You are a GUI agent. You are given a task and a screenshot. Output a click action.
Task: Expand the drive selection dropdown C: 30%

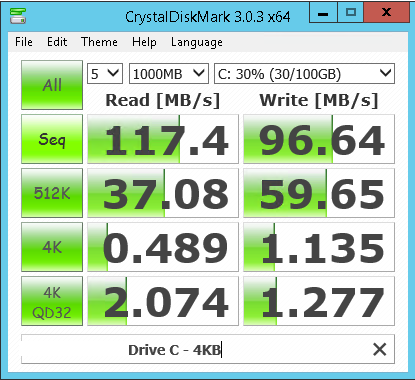point(304,73)
